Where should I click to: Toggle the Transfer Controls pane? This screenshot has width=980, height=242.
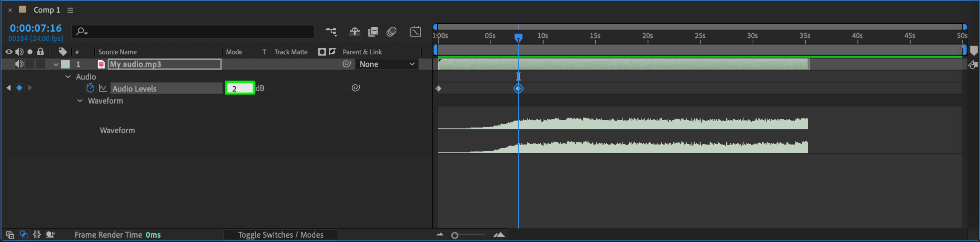[23, 235]
